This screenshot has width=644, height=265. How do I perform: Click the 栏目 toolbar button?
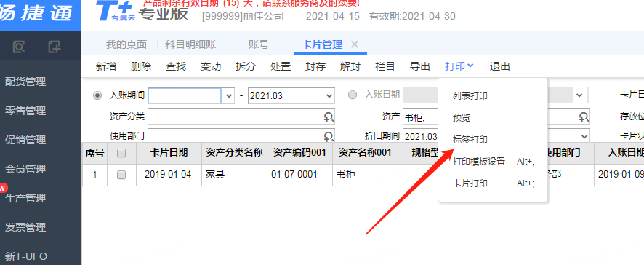(385, 66)
